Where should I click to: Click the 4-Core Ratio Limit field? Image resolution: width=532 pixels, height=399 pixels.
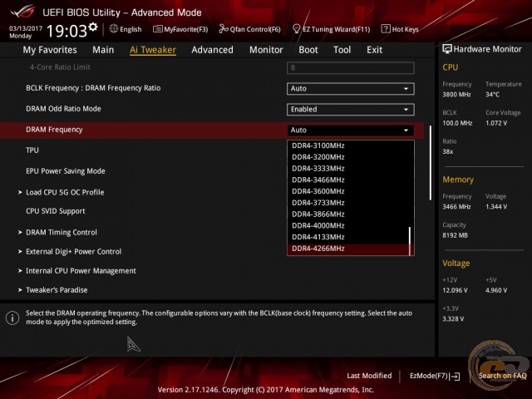pyautogui.click(x=351, y=68)
